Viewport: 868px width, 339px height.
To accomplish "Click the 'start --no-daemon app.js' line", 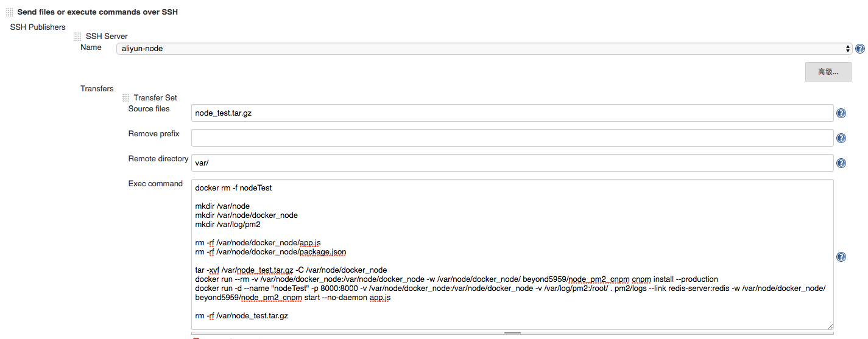I will pos(293,298).
